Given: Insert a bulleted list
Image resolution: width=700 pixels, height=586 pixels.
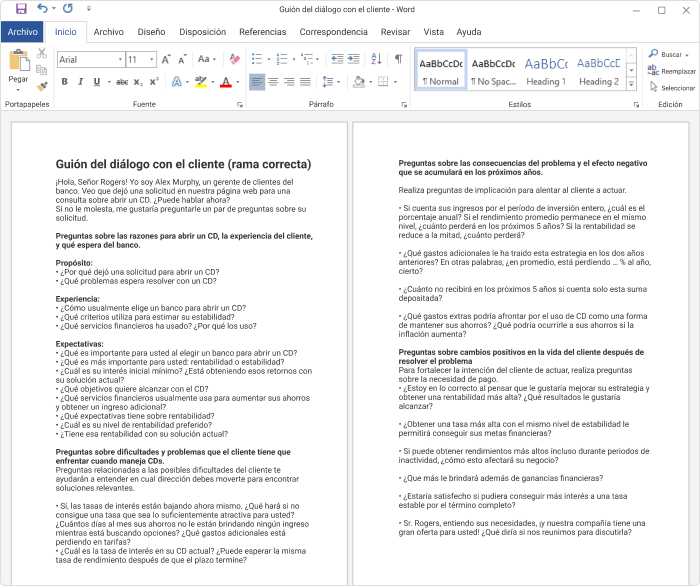Looking at the screenshot, I should [257, 59].
